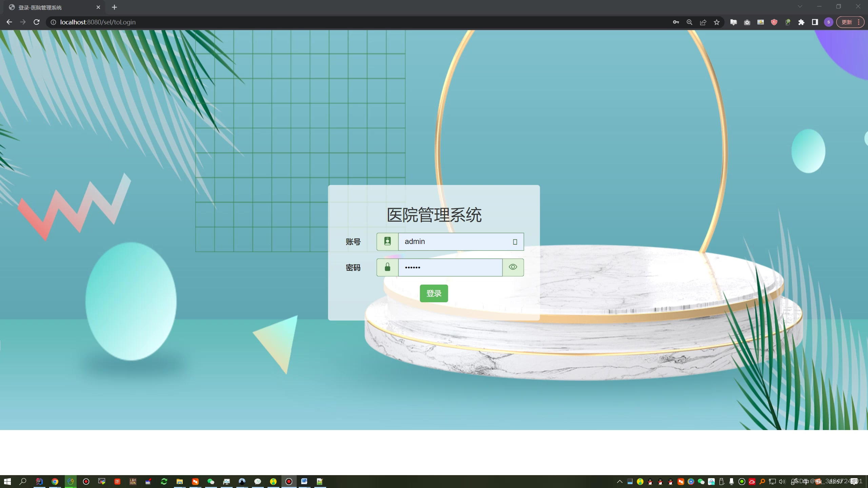Go back using the browser back arrow
The height and width of the screenshot is (488, 868).
pyautogui.click(x=9, y=22)
